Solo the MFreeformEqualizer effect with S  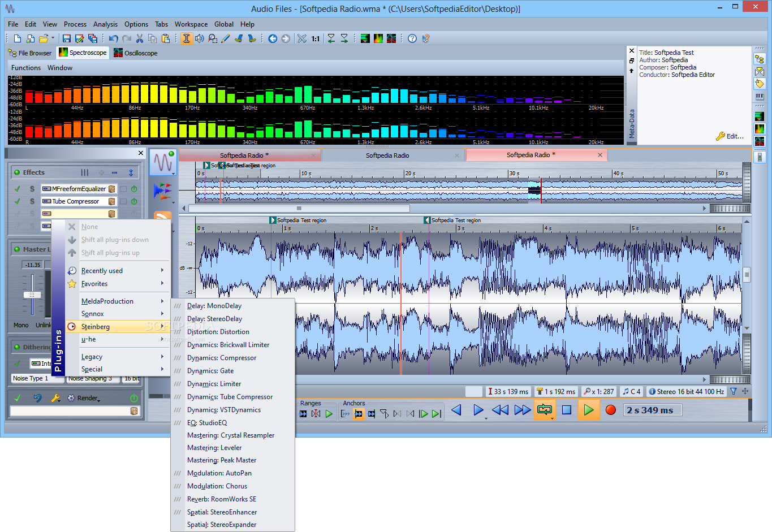pos(32,189)
